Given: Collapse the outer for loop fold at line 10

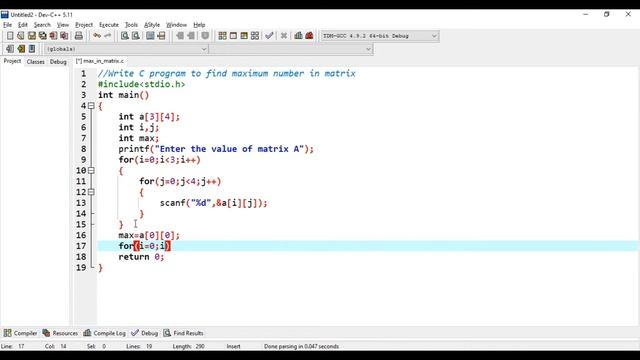Looking at the screenshot, I should pyautogui.click(x=91, y=171).
